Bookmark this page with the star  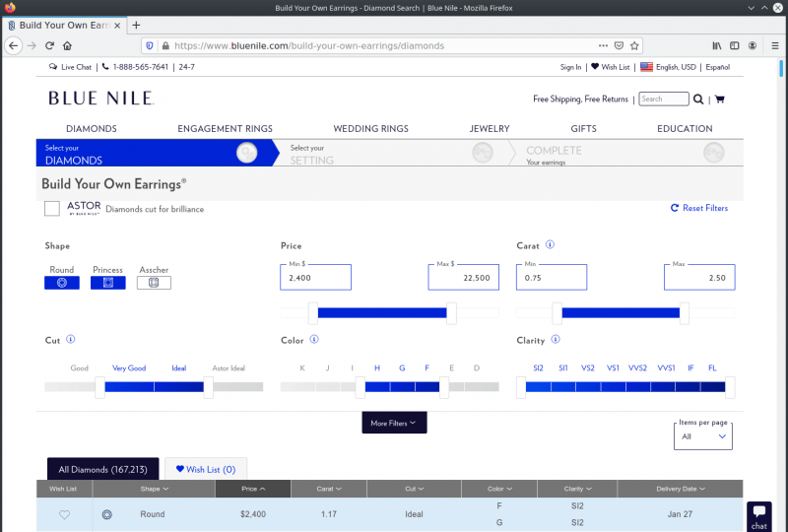tap(634, 45)
